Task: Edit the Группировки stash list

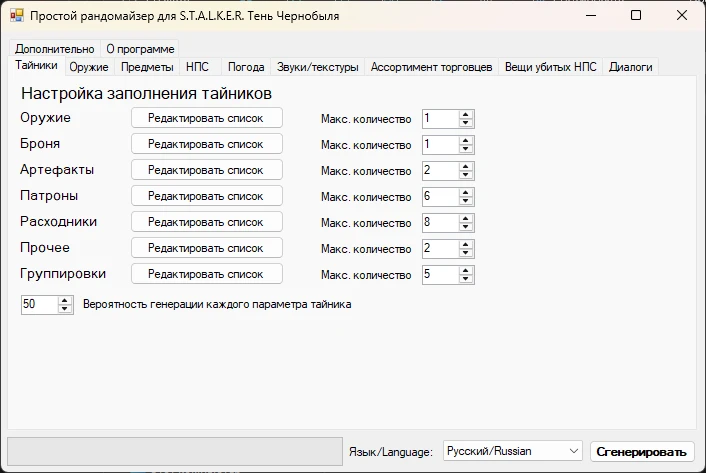Action: coord(207,274)
